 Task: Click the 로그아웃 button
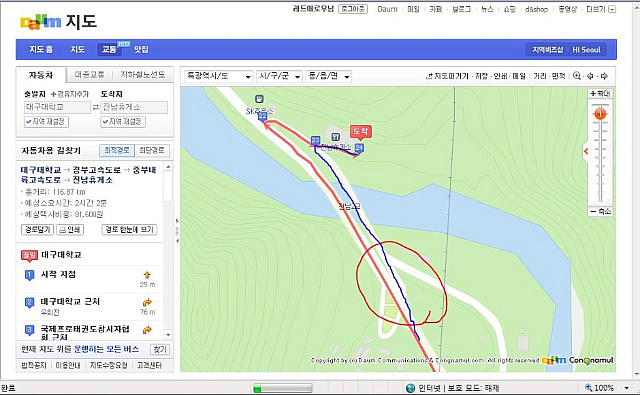[353, 9]
